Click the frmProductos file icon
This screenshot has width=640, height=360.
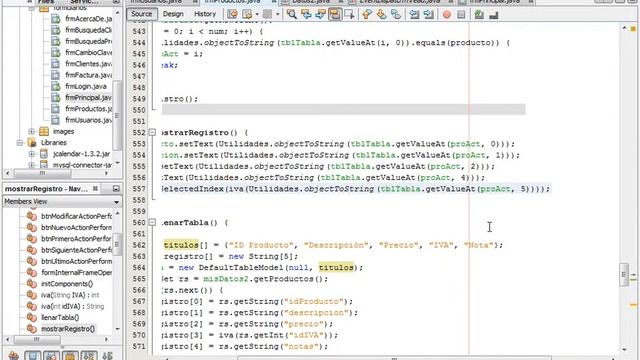[x=56, y=109]
